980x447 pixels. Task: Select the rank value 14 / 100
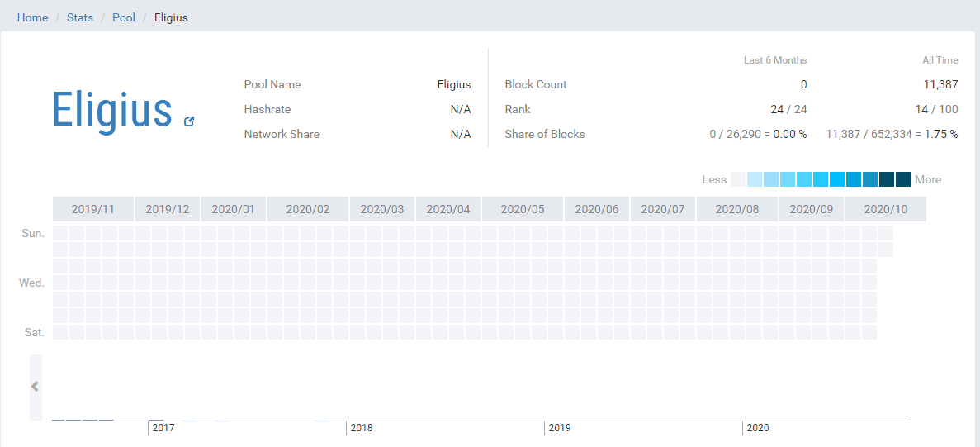point(936,109)
